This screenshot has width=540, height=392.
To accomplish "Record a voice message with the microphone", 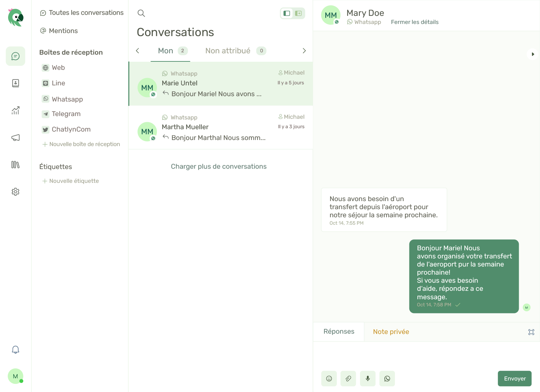I will pyautogui.click(x=368, y=379).
